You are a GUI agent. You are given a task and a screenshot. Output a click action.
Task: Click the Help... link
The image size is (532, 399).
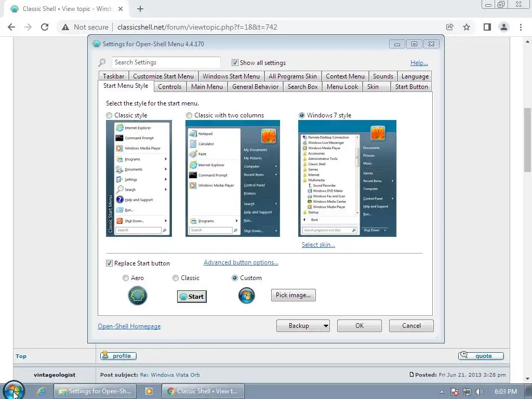pos(419,63)
